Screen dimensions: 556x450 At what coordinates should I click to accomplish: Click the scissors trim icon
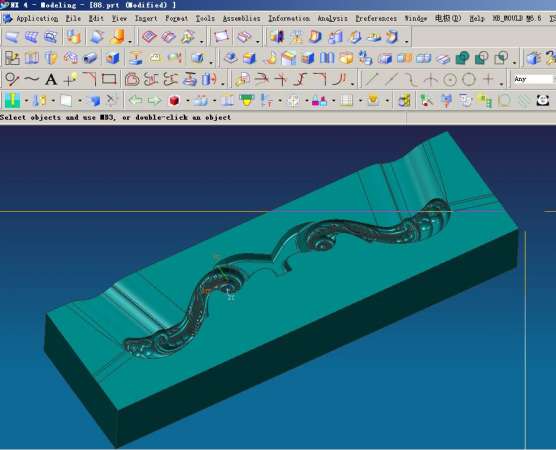[112, 101]
